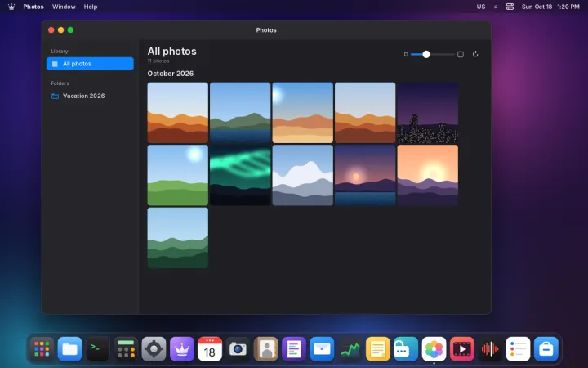Open Contacts from the dock

(266, 349)
